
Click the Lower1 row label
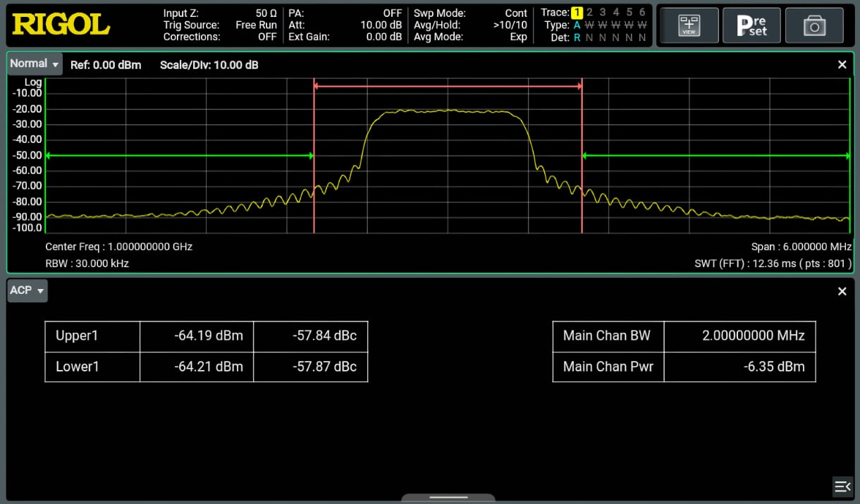point(92,367)
